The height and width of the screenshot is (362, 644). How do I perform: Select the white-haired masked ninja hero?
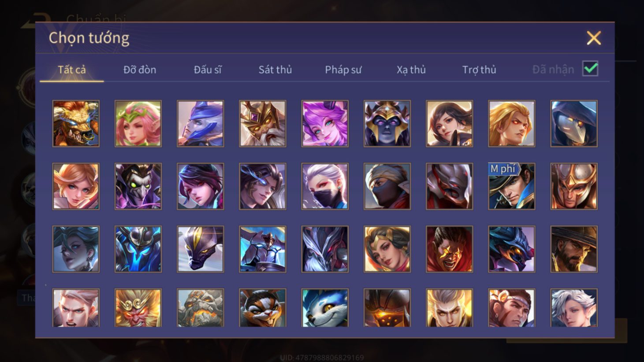325,186
